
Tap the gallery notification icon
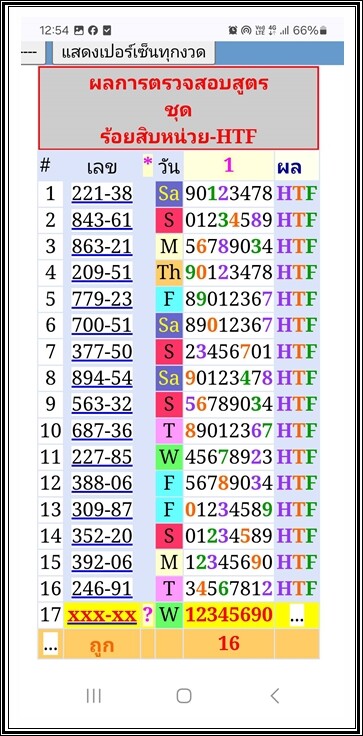pyautogui.click(x=79, y=31)
